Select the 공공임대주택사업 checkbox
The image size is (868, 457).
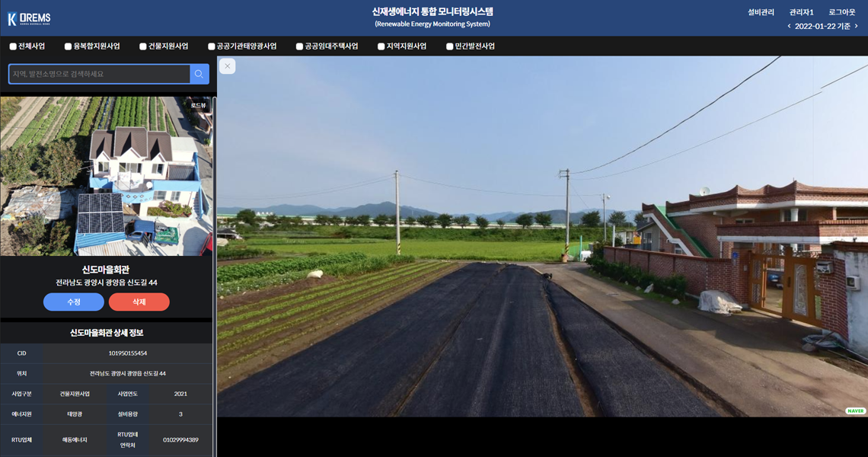[x=299, y=46]
